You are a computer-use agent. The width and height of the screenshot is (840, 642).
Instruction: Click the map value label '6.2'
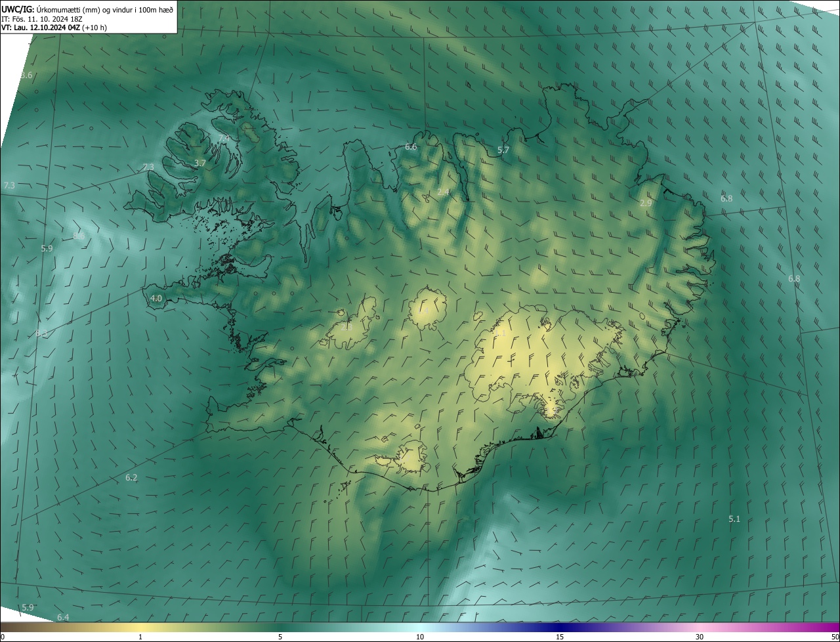131,478
